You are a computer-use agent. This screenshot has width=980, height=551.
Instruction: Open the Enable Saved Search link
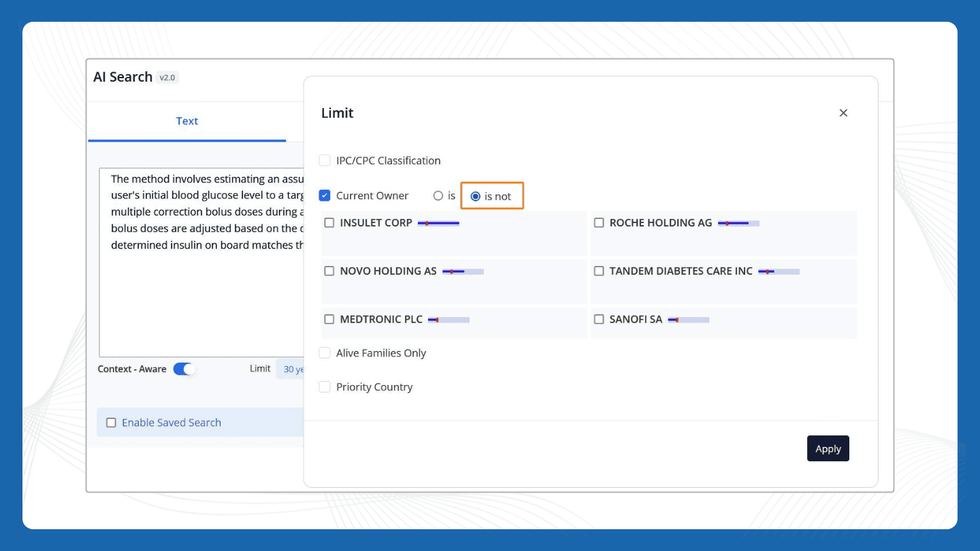click(x=171, y=422)
